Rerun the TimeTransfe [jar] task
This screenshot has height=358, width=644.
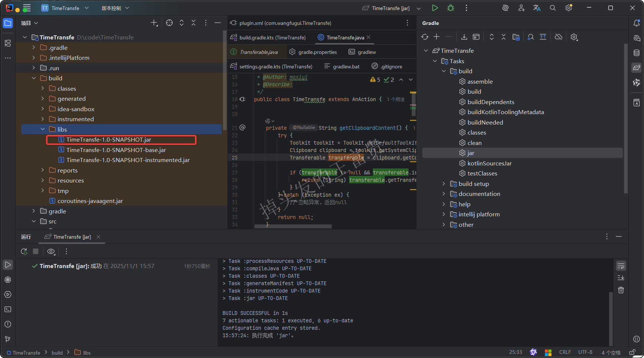[24, 251]
